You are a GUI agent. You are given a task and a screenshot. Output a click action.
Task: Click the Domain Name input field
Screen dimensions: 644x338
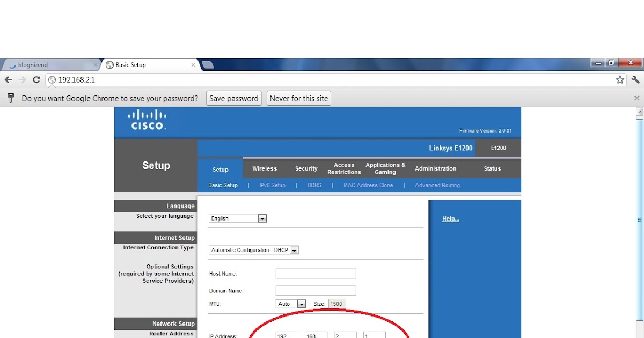(316, 291)
